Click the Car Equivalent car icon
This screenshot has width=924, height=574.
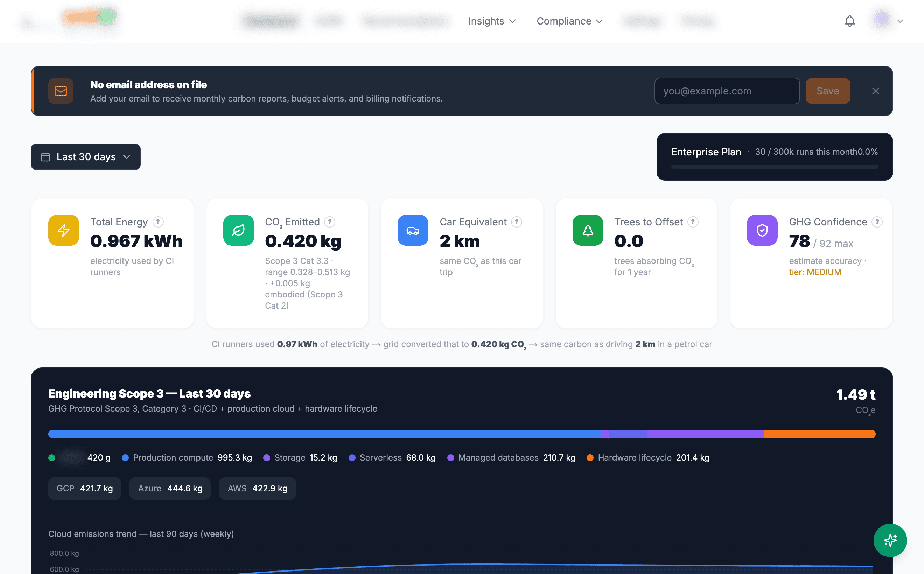click(x=413, y=230)
